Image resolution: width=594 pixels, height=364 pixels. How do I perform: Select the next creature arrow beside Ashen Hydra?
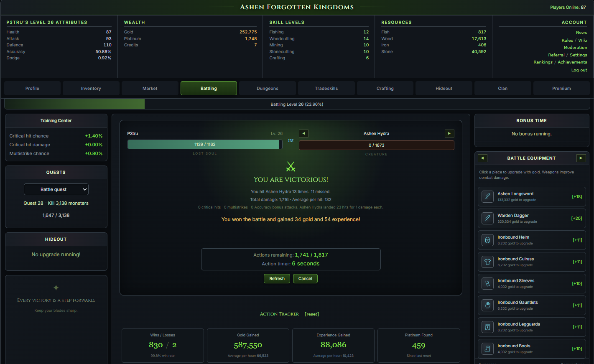tap(449, 133)
